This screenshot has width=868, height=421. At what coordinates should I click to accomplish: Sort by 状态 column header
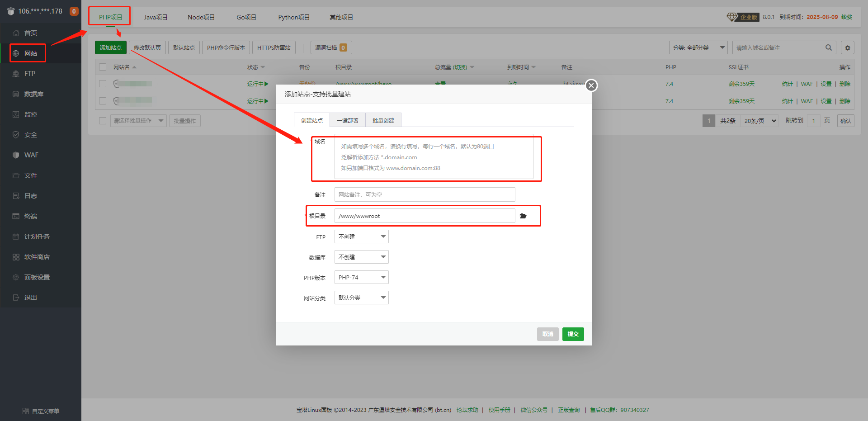point(256,67)
